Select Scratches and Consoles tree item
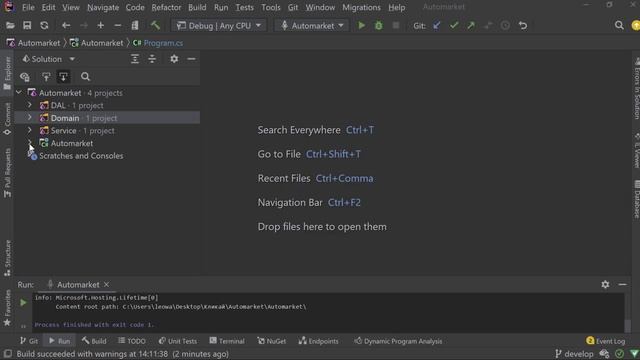This screenshot has height=360, width=640. coord(81,156)
